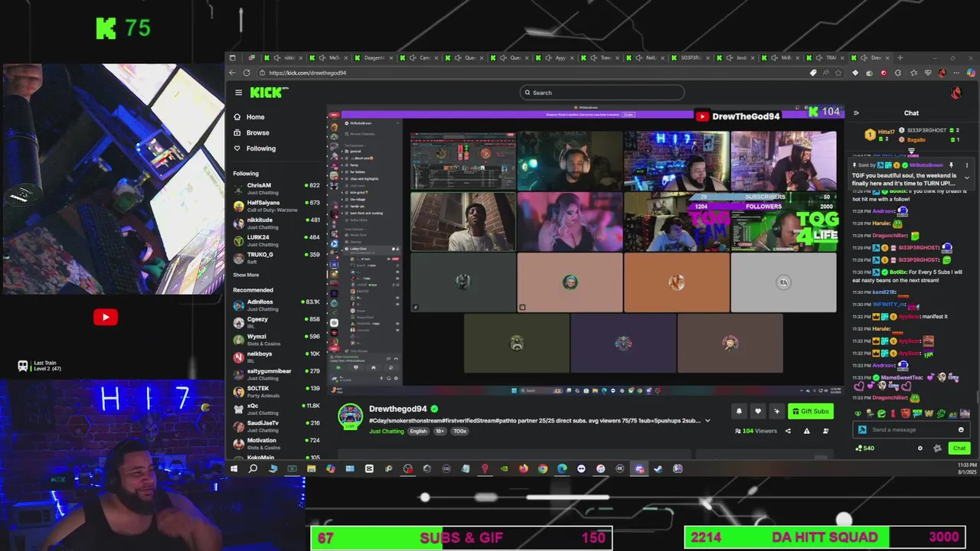Open a new browser tab

(x=900, y=57)
